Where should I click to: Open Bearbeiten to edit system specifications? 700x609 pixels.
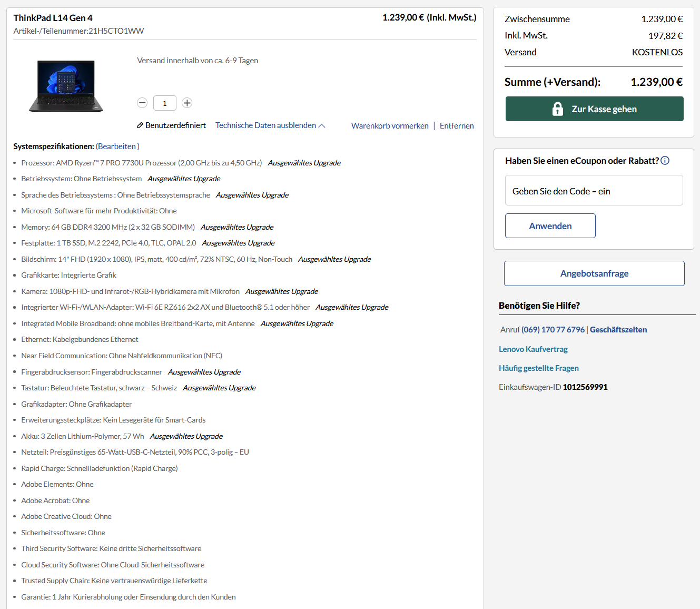(x=117, y=146)
